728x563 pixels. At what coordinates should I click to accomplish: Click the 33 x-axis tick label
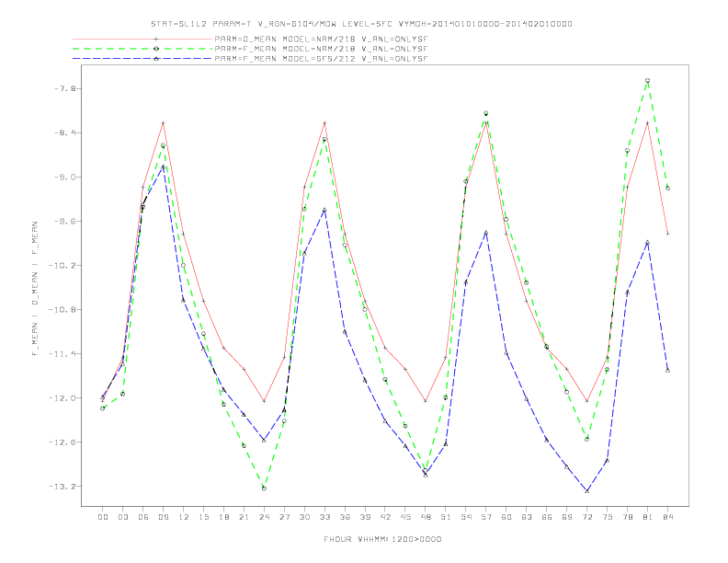(324, 517)
